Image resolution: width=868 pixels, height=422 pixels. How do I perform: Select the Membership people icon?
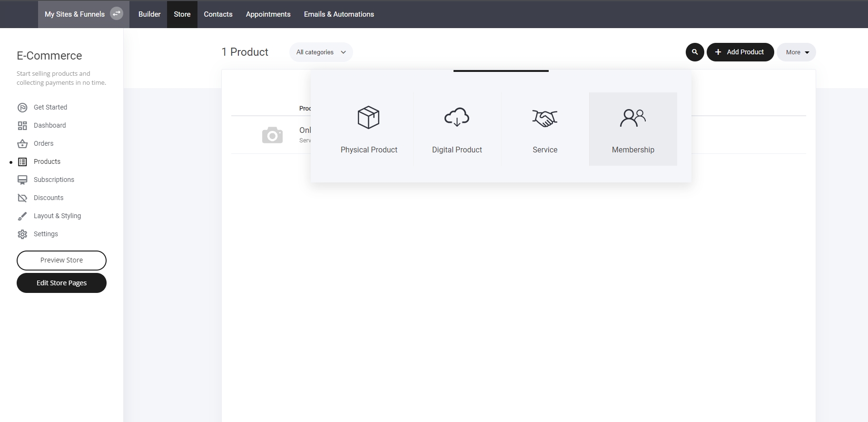tap(632, 118)
